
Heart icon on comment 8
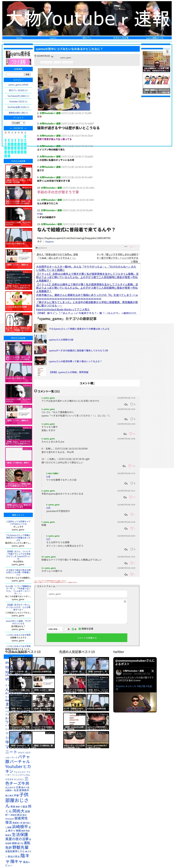tap(132, 549)
